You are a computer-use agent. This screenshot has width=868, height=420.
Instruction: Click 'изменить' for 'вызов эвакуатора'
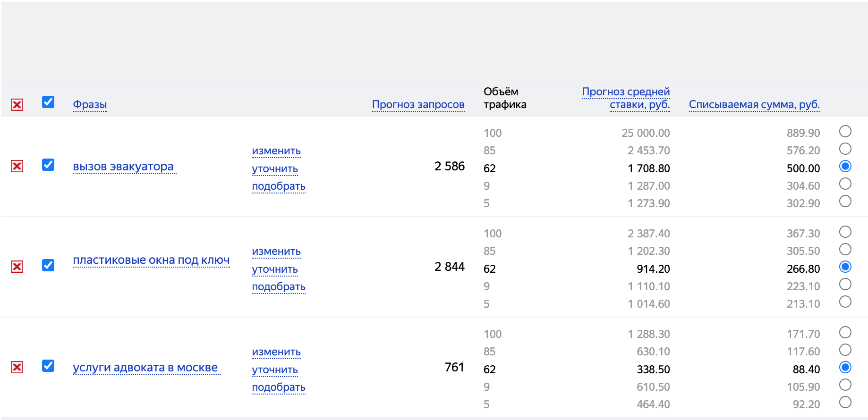276,151
